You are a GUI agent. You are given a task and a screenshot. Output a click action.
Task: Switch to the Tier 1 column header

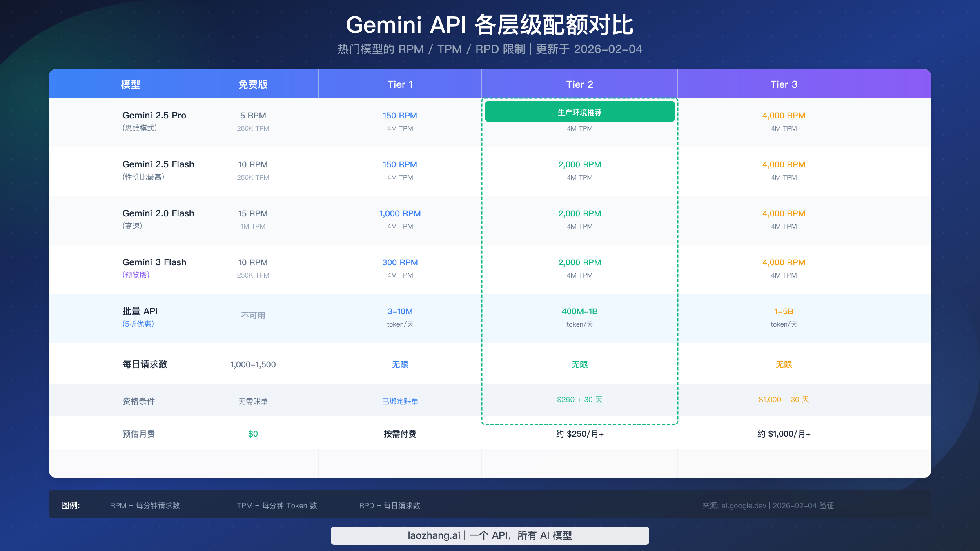point(400,84)
